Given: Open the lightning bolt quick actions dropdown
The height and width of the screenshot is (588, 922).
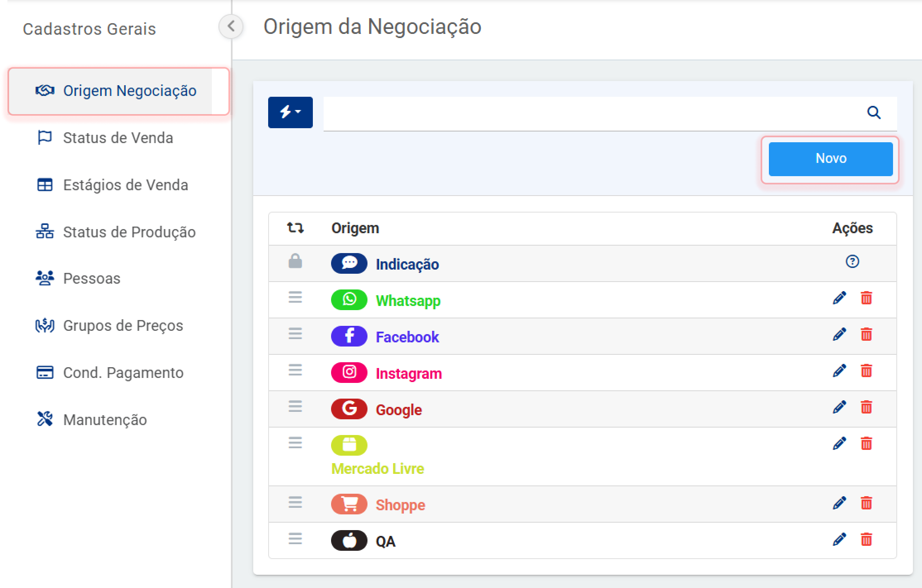Looking at the screenshot, I should [290, 112].
